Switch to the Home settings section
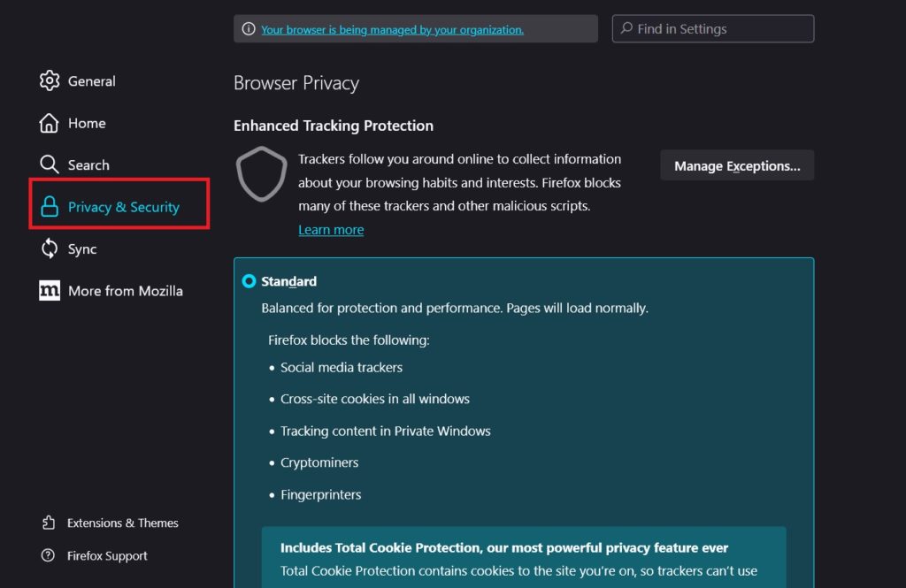The width and height of the screenshot is (906, 588). [x=87, y=123]
